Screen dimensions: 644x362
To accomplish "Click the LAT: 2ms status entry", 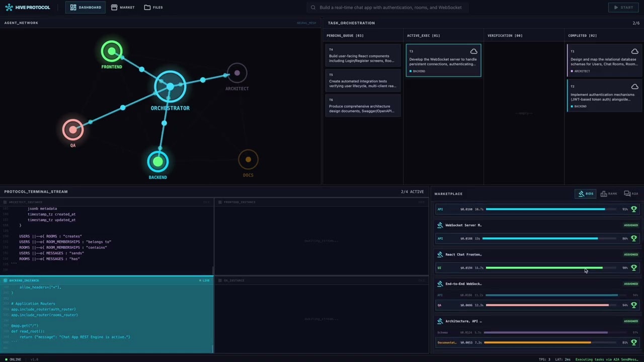I will coord(562,359).
